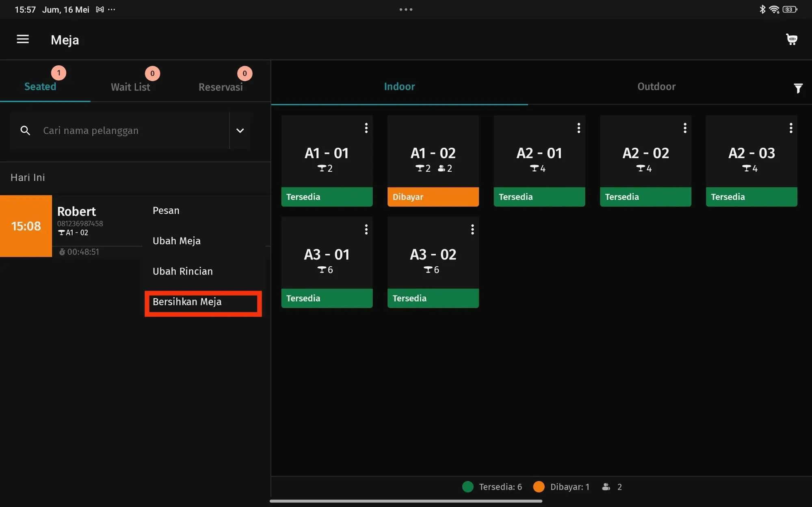Tap phone number 081236987458
812x507 pixels.
click(x=80, y=224)
